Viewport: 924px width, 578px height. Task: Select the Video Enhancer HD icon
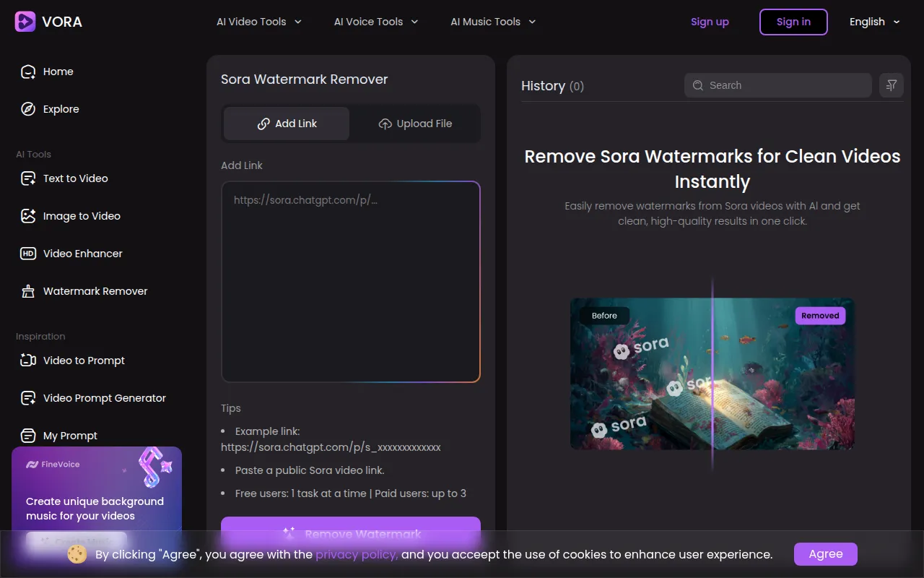[28, 254]
